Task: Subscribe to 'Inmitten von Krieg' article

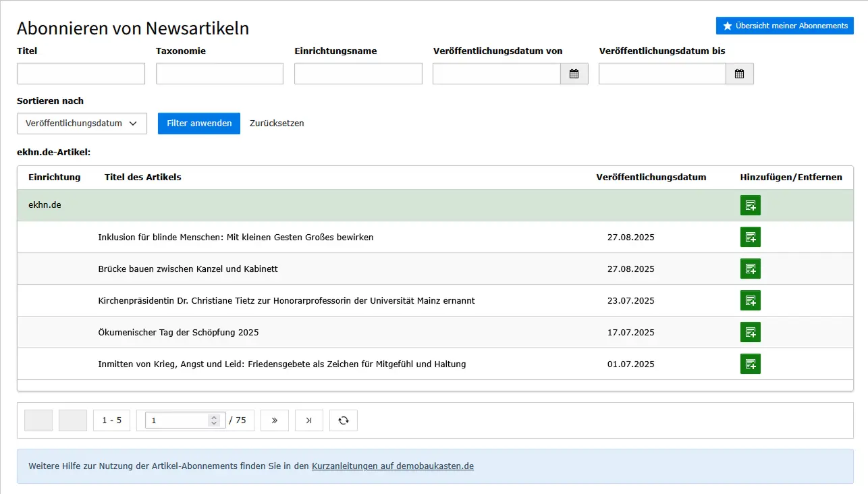Action: tap(750, 364)
